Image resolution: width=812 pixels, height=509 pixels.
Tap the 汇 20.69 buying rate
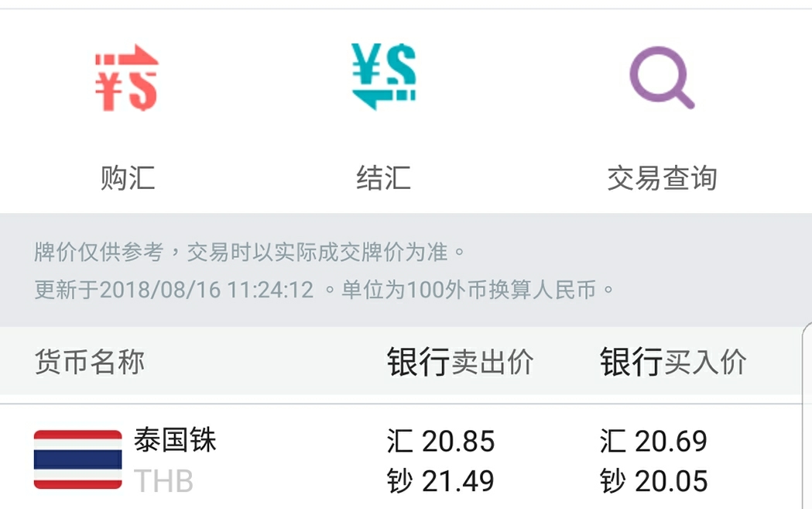click(x=653, y=442)
